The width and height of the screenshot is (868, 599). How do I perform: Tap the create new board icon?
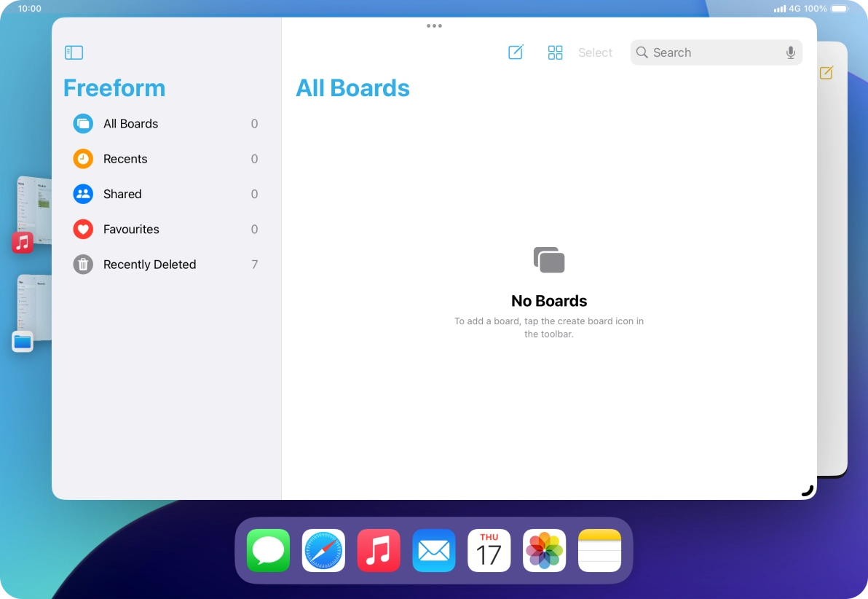point(516,52)
